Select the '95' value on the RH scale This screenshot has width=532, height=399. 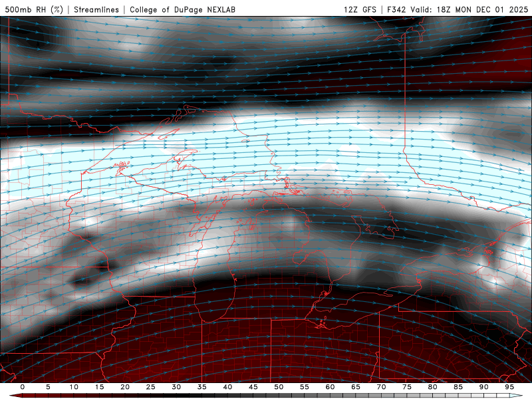(x=509, y=387)
